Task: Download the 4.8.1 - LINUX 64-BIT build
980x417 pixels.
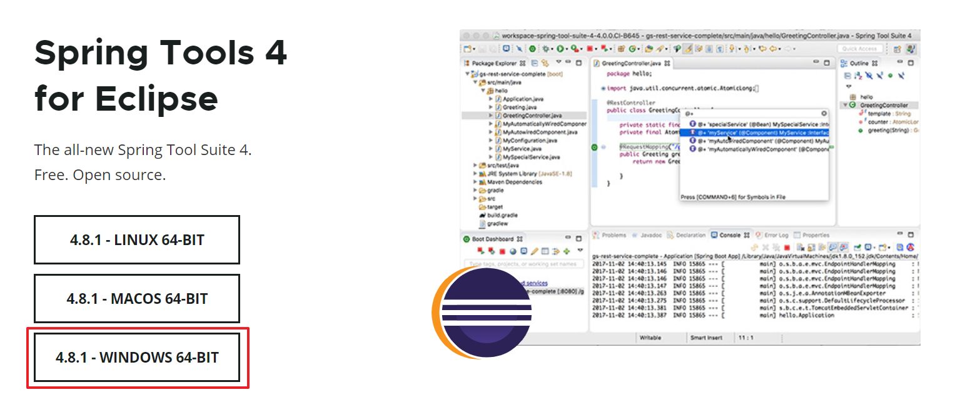Action: [136, 239]
